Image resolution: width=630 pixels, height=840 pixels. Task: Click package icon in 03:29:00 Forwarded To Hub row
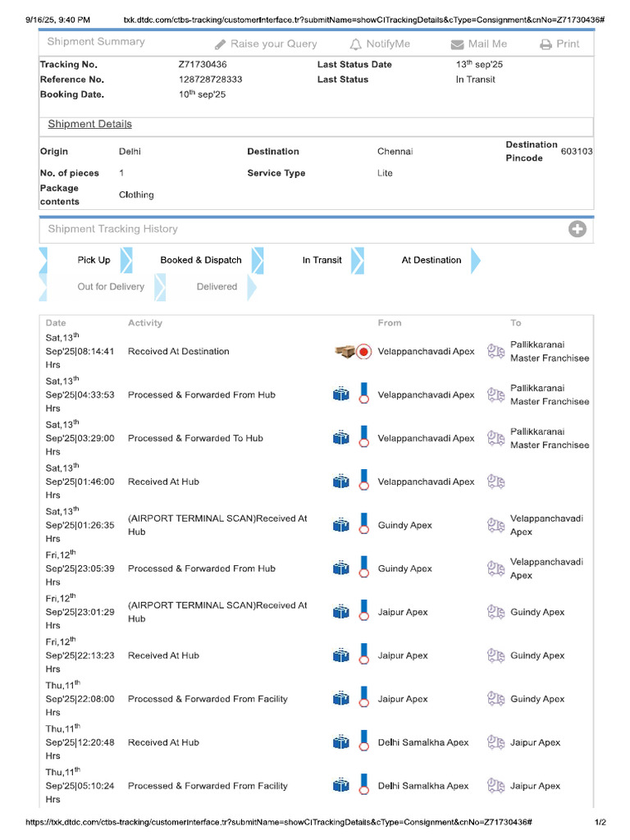340,438
